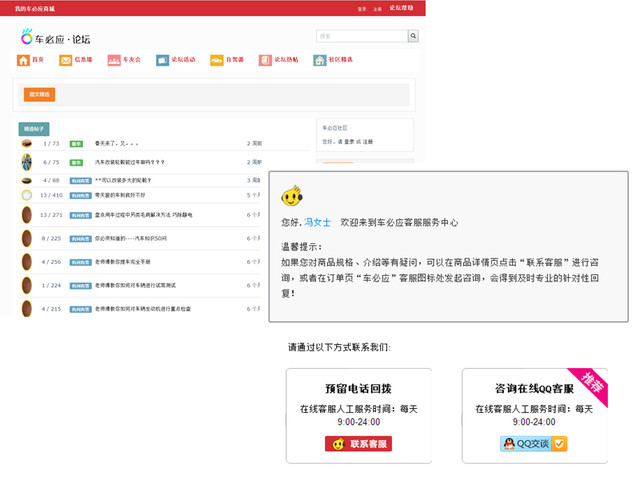Viewport: 640px width, 480px height.
Task: Click avatar of the 8 / 225 post
Action: (x=27, y=238)
